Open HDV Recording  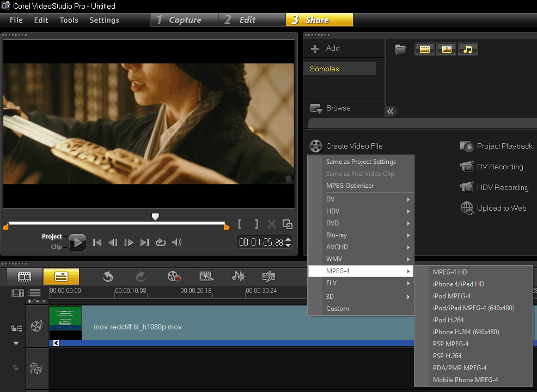(494, 188)
